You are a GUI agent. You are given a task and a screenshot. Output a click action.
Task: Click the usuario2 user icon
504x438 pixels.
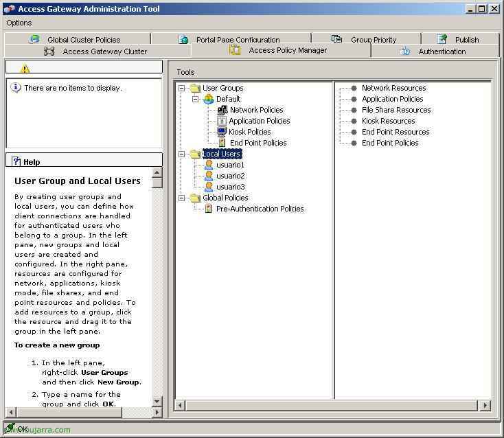pos(209,176)
